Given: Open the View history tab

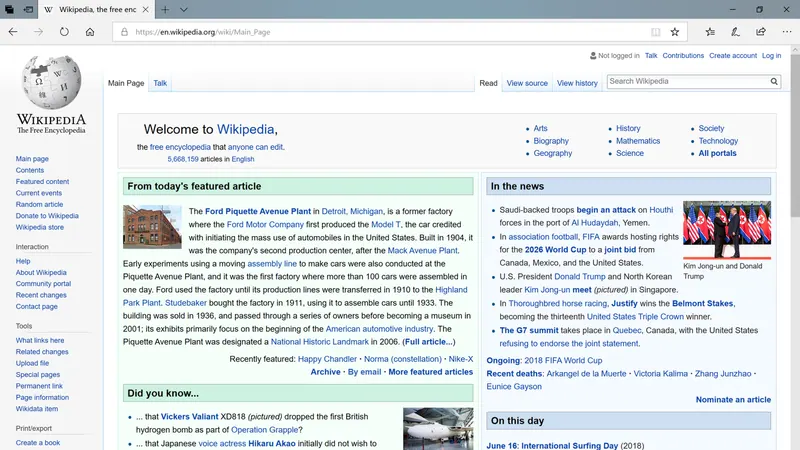Looking at the screenshot, I should [x=577, y=83].
